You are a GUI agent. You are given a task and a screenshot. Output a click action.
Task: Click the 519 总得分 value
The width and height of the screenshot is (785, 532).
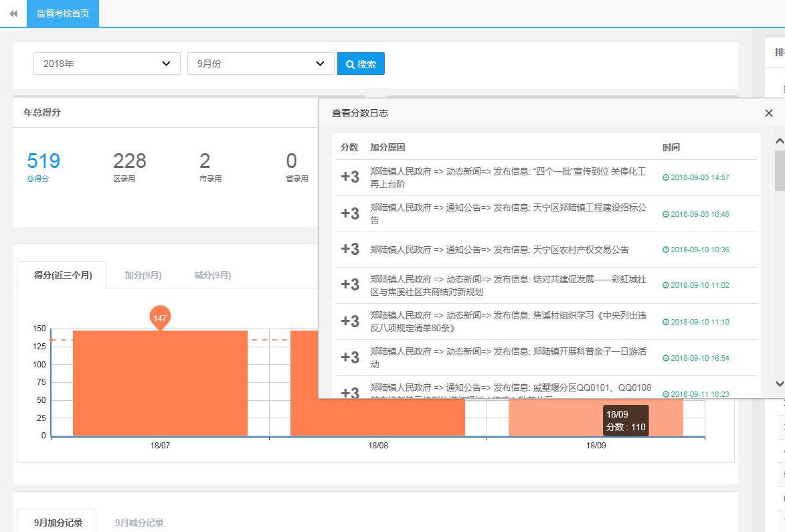click(43, 161)
